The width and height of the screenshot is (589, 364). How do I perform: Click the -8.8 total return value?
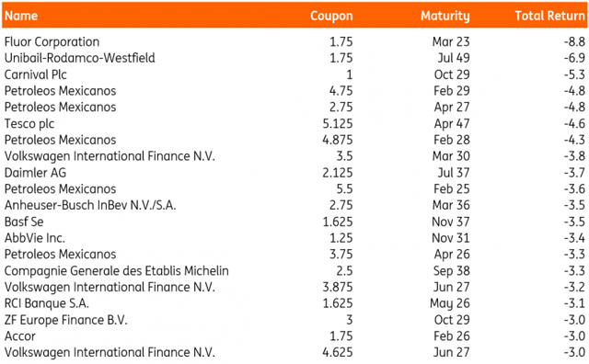tap(574, 41)
